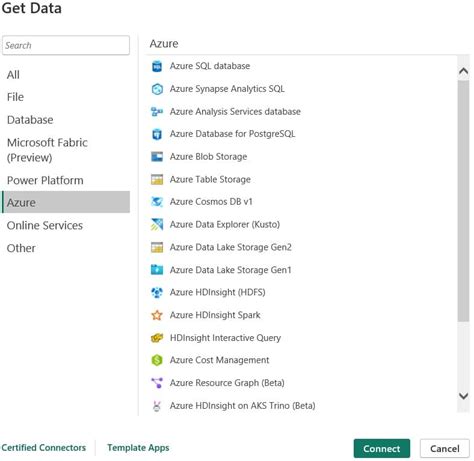Click the HDInsight Interactive Query icon
Screen dimensions: 474x461
[157, 338]
